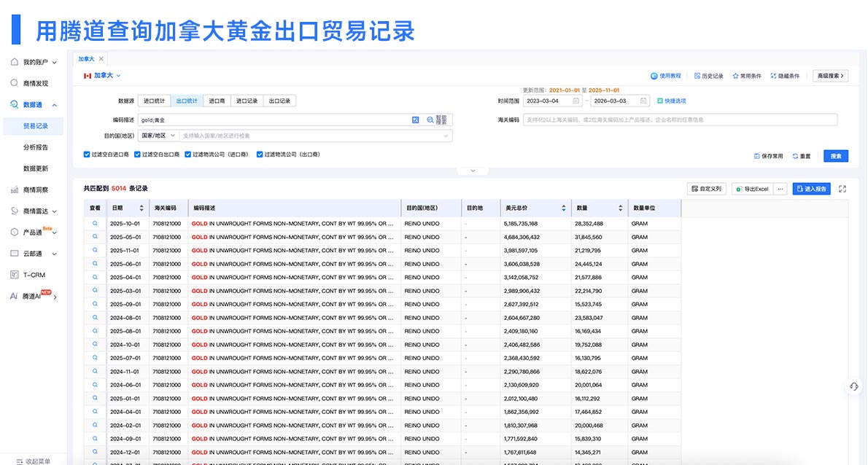The image size is (868, 465).
Task: Collapse the search panel via center chevron
Action: coord(473,170)
